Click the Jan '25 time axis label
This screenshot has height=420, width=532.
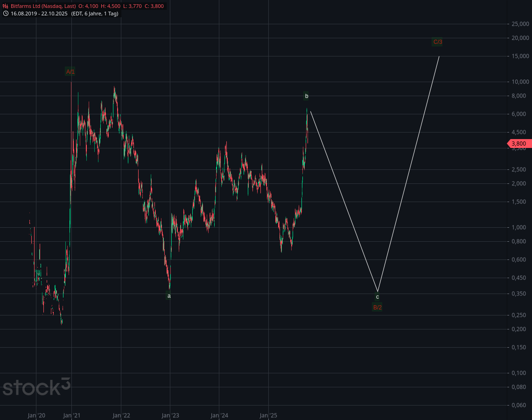pyautogui.click(x=268, y=415)
